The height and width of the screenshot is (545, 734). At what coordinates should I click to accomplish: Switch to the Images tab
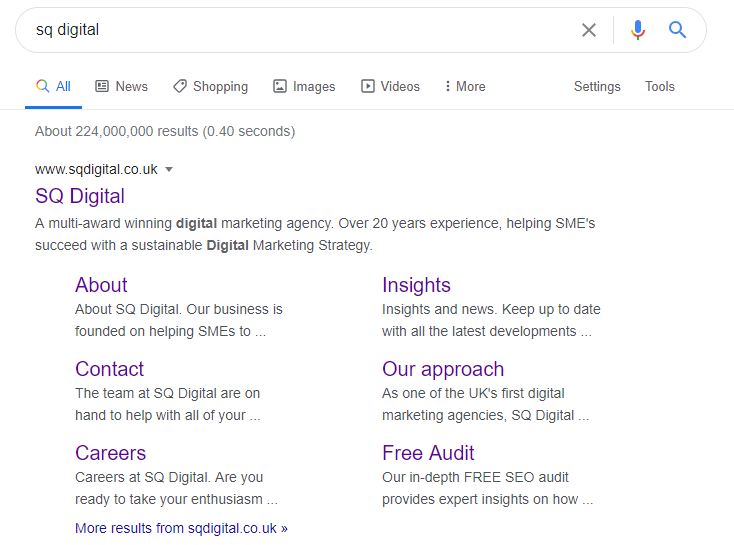pyautogui.click(x=304, y=87)
